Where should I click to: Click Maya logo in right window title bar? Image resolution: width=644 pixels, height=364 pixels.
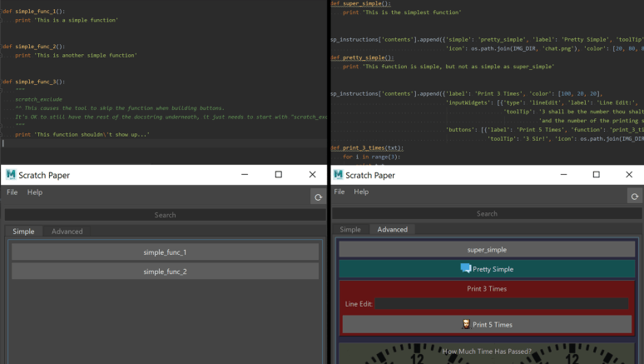pyautogui.click(x=338, y=175)
